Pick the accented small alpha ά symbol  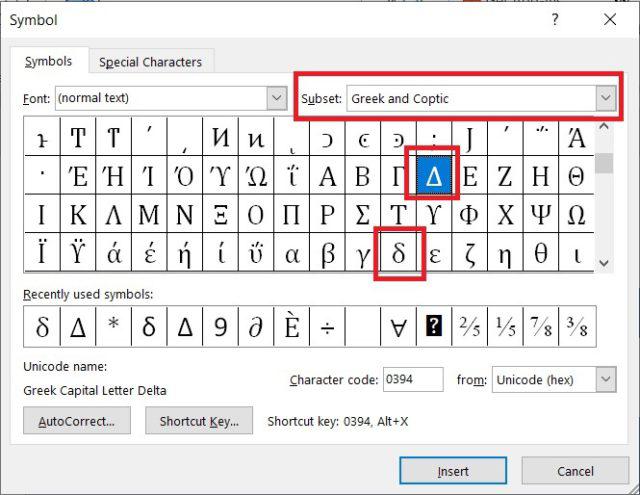[x=113, y=253]
